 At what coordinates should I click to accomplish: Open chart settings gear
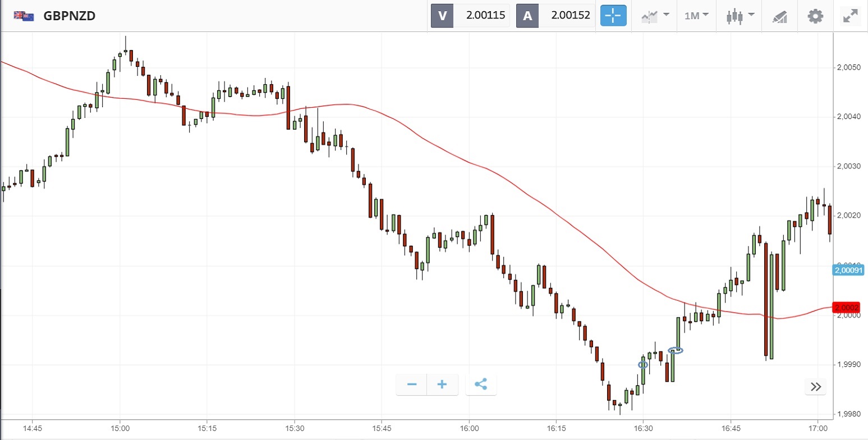(x=815, y=16)
